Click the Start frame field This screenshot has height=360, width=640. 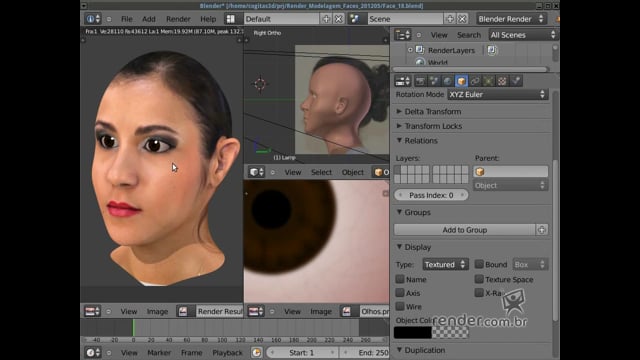[302, 353]
